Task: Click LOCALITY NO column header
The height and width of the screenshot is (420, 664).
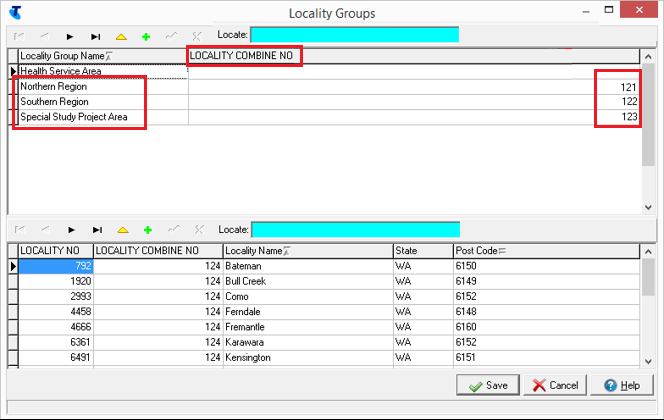Action: pyautogui.click(x=55, y=251)
